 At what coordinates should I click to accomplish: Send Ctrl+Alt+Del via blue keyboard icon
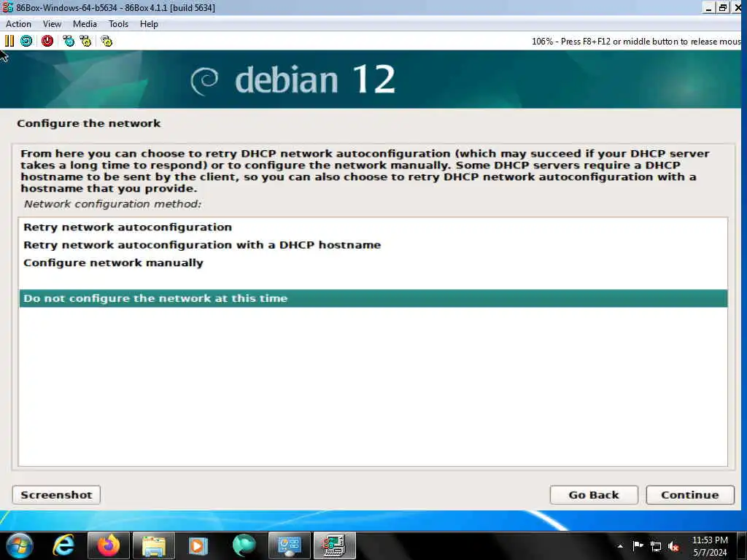point(69,41)
